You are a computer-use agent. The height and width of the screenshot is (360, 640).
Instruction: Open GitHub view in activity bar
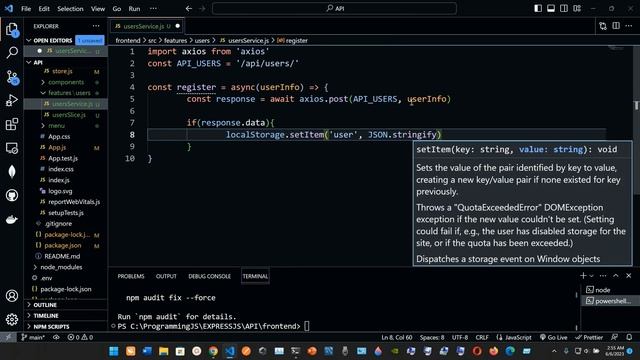(12, 196)
